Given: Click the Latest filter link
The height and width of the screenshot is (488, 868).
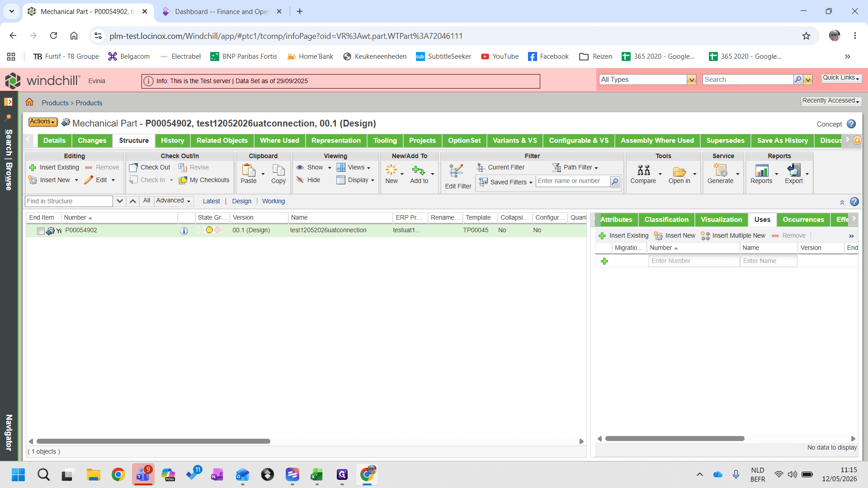Looking at the screenshot, I should click(211, 202).
